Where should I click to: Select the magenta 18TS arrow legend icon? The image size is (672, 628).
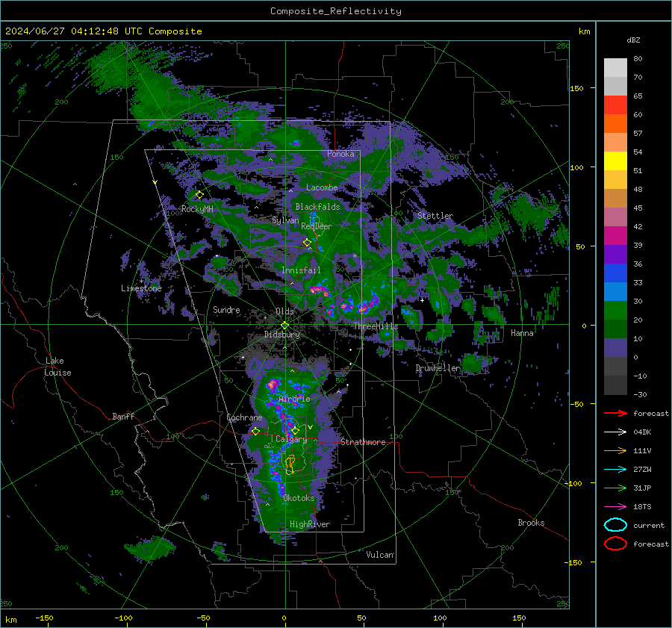615,507
